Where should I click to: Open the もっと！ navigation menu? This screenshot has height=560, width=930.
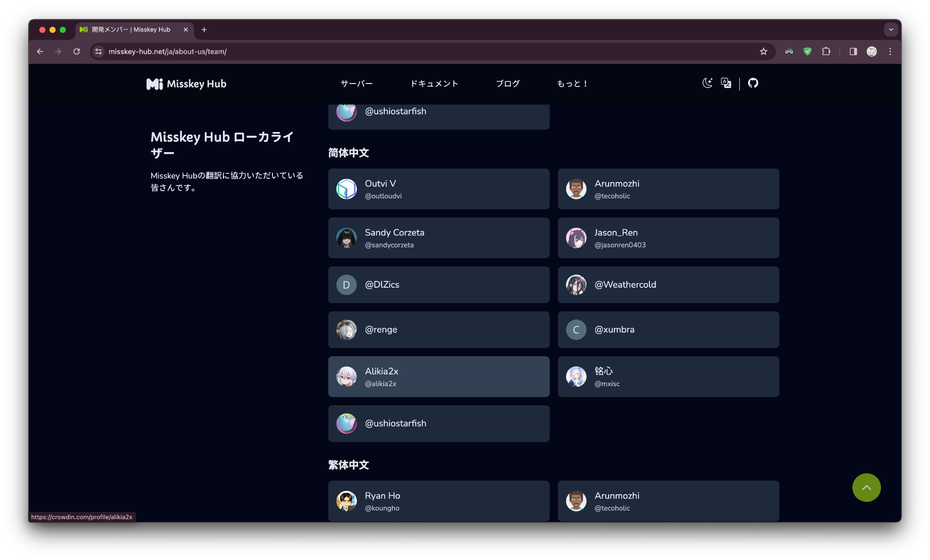572,84
